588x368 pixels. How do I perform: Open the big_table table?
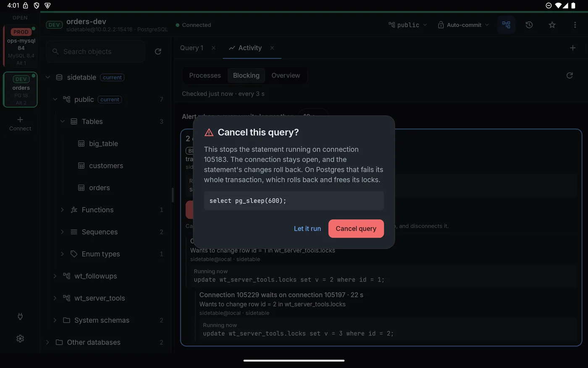[x=103, y=143]
